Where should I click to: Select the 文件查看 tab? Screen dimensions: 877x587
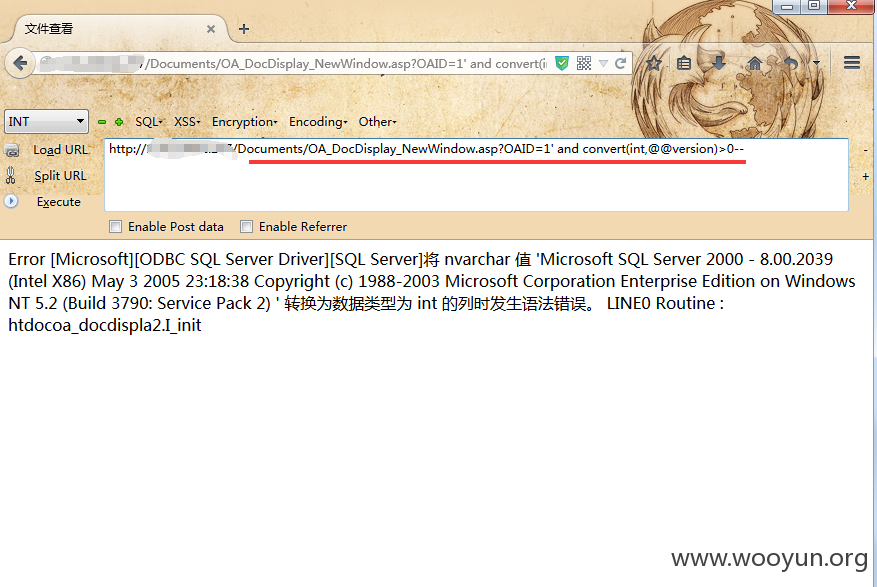[115, 29]
